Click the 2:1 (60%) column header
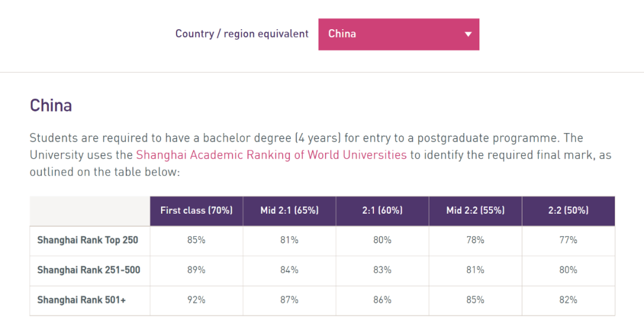 coord(382,210)
